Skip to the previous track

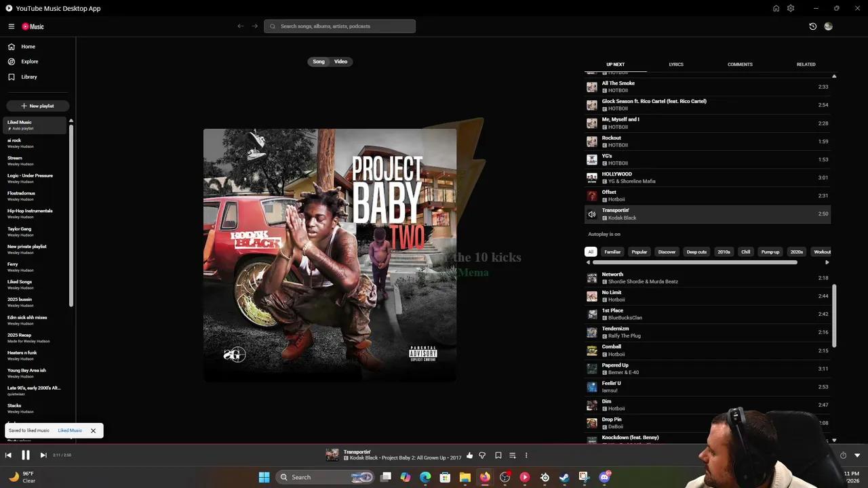(x=8, y=455)
